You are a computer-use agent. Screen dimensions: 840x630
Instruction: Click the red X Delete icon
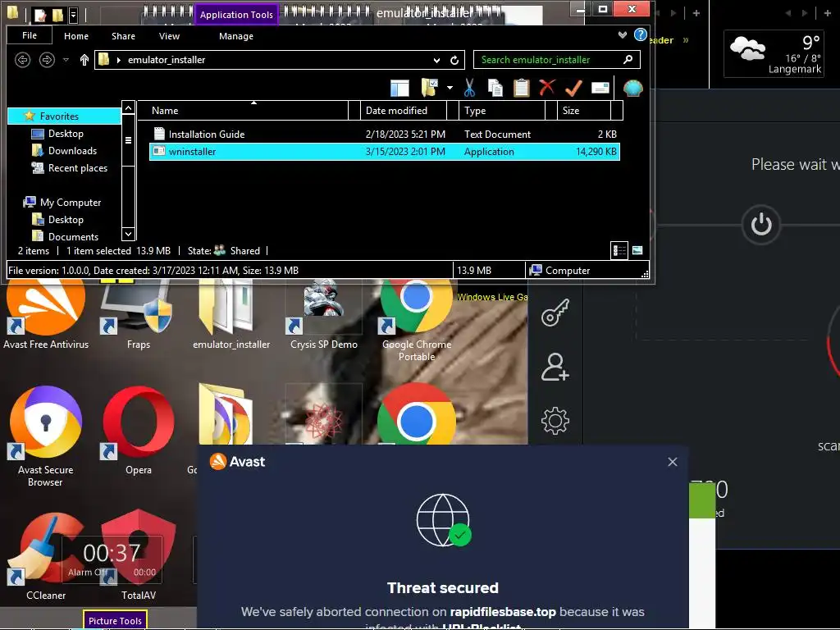[547, 87]
